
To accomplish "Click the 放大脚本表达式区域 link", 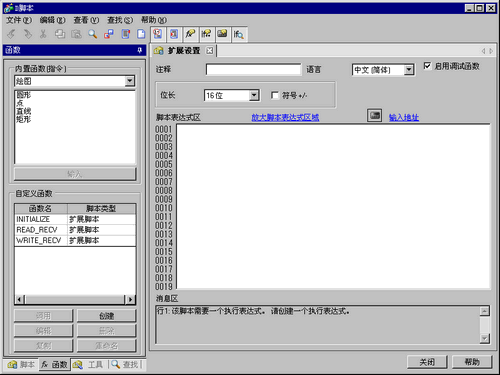I will [285, 117].
